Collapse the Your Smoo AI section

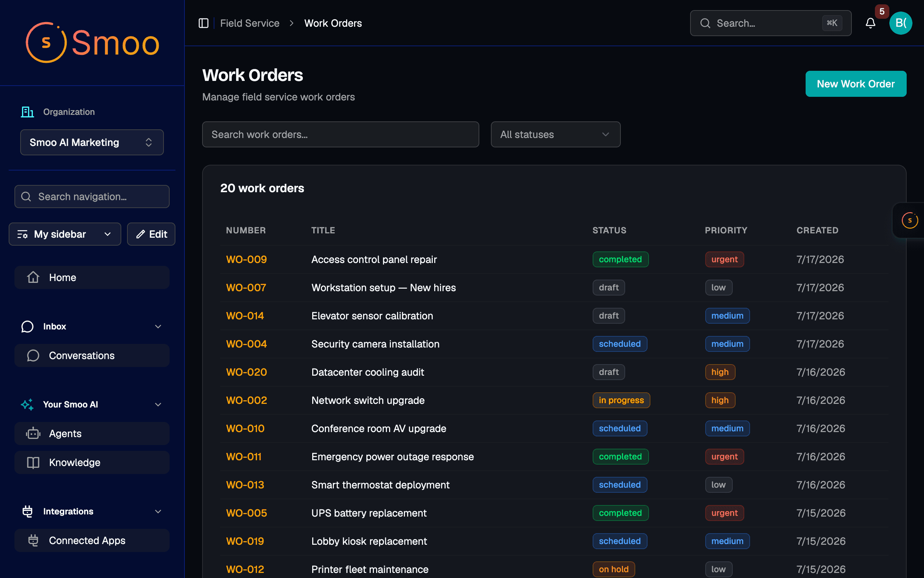click(x=158, y=405)
